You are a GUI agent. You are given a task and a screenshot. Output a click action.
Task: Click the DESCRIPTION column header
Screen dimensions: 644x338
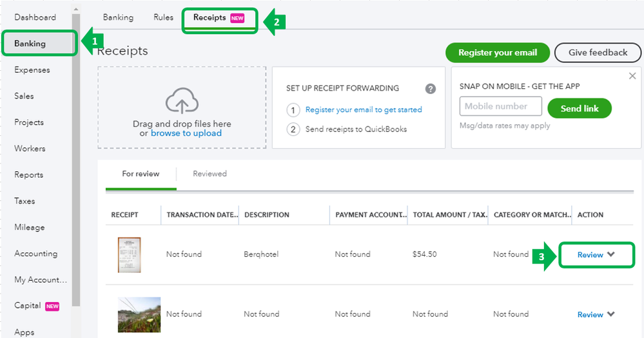coord(267,215)
